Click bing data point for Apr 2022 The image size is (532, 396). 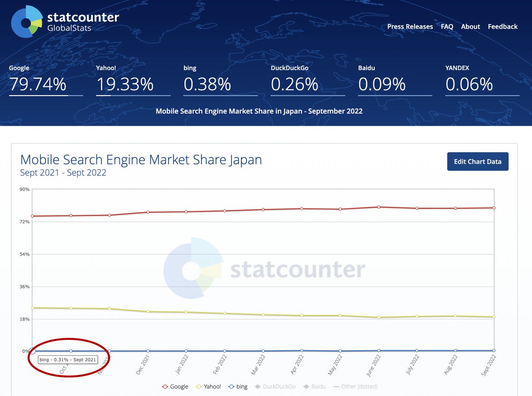coord(301,350)
